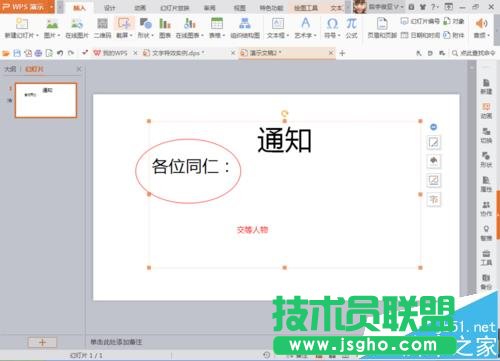Image resolution: width=500 pixels, height=361 pixels.
Task: Insert a picture with the 图片 icon
Action: (x=52, y=24)
